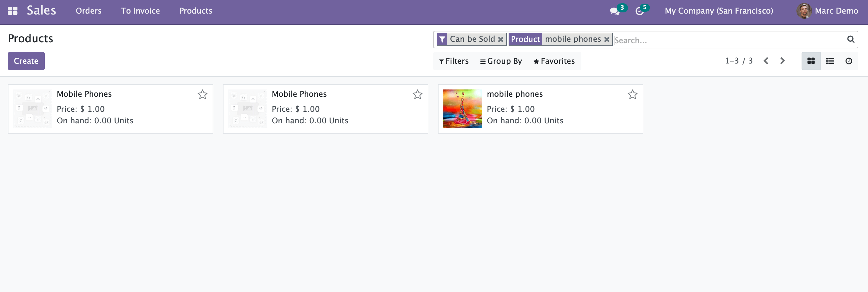Favorite the first Mobile Phones product
The width and height of the screenshot is (868, 292).
[202, 94]
